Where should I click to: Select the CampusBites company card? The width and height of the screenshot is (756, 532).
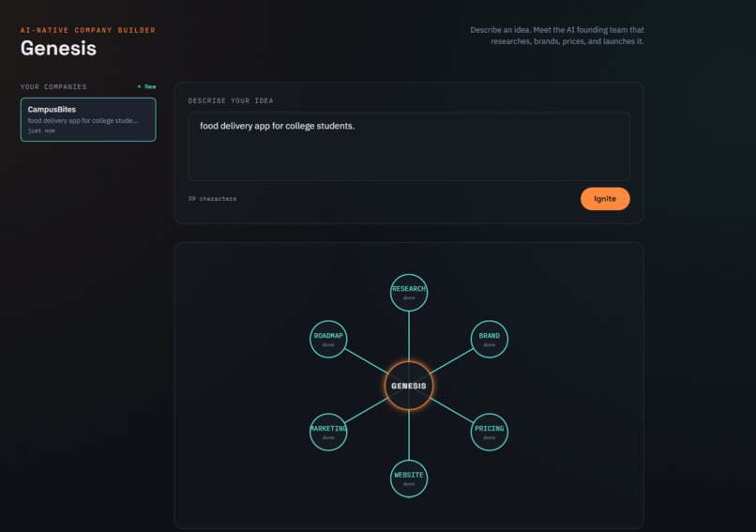(88, 119)
